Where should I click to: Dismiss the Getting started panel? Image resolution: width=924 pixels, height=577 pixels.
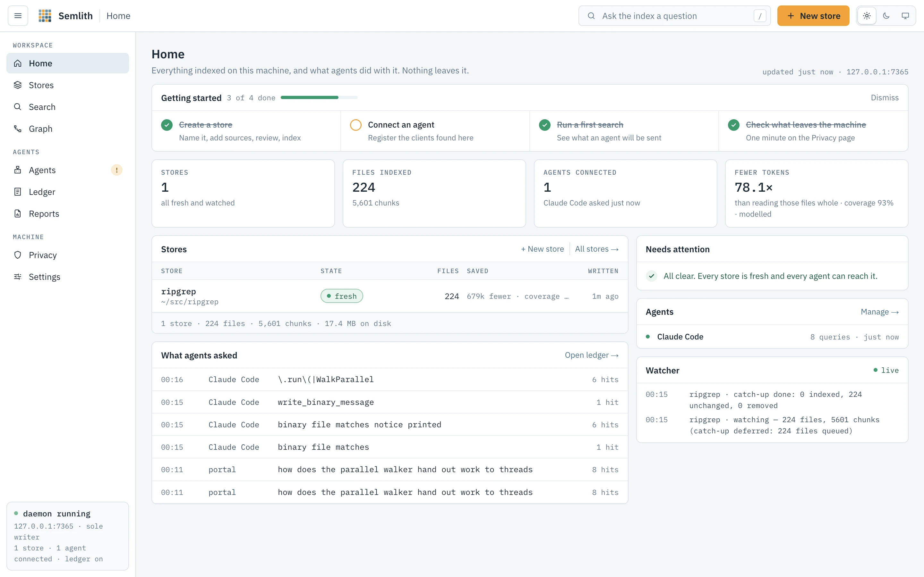point(885,98)
